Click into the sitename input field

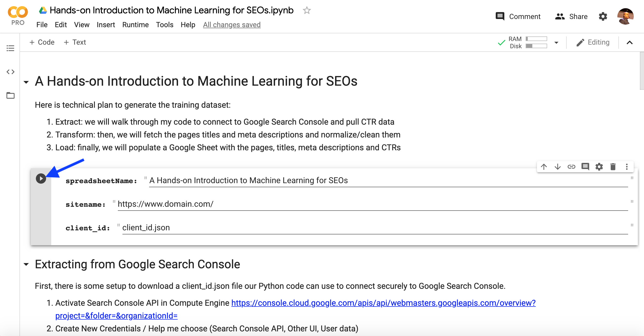click(x=371, y=204)
